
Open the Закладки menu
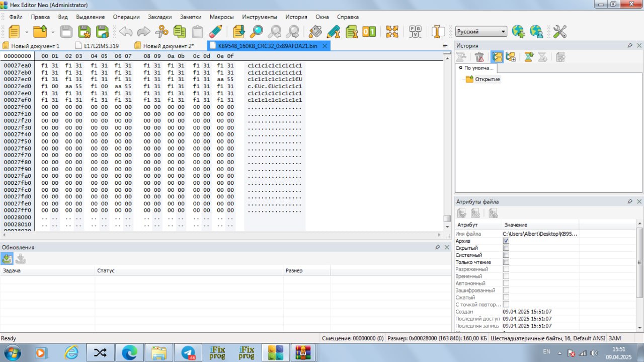coord(159,17)
